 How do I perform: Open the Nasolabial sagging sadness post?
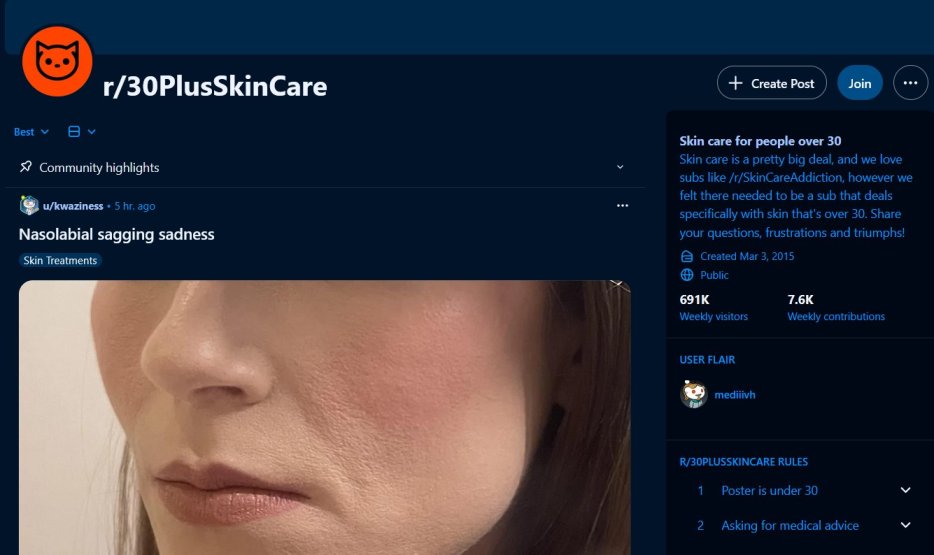117,235
